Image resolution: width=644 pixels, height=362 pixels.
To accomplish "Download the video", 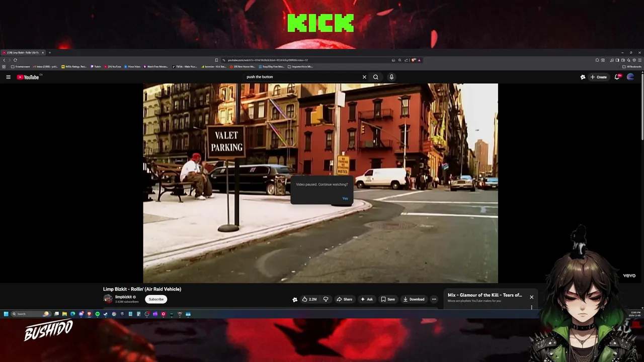I will point(414,299).
